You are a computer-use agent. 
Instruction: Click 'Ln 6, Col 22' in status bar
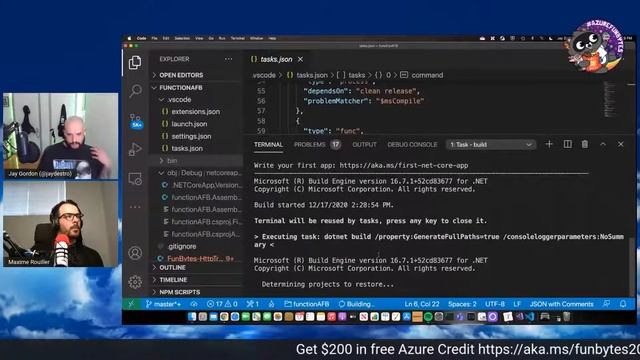coord(422,304)
